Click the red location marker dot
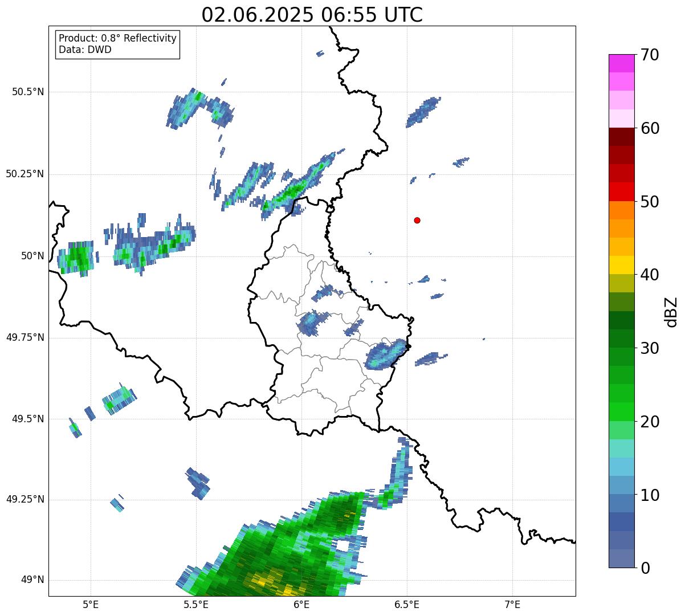This screenshot has height=616, width=685. [417, 220]
